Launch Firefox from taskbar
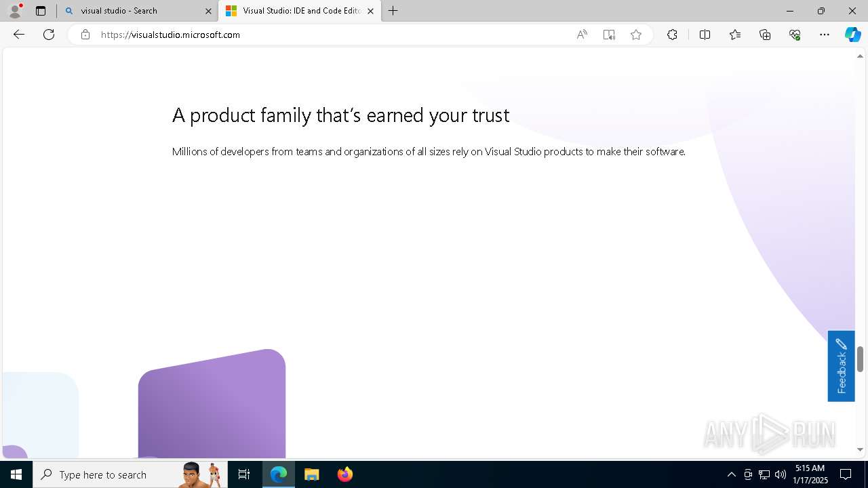This screenshot has width=868, height=488. 344,474
